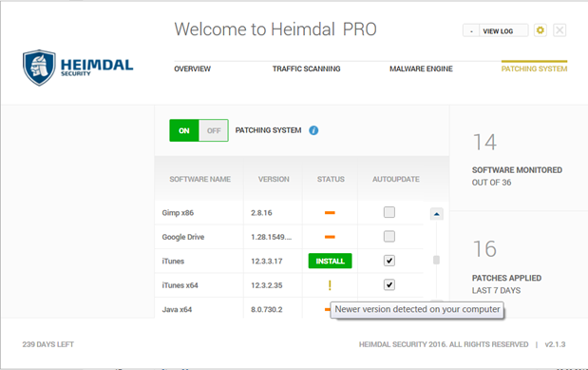Open the Overview tab
The image size is (588, 370).
click(193, 68)
